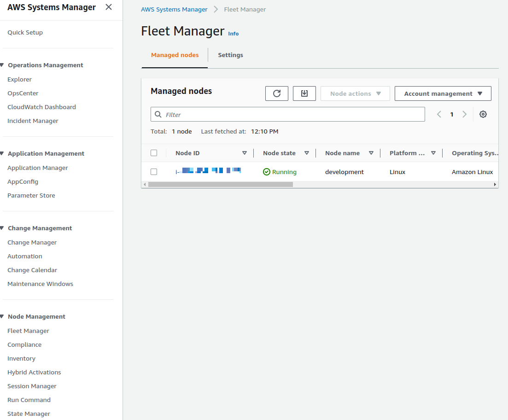This screenshot has height=420, width=508.
Task: Open Application Manager in sidebar
Action: point(38,168)
